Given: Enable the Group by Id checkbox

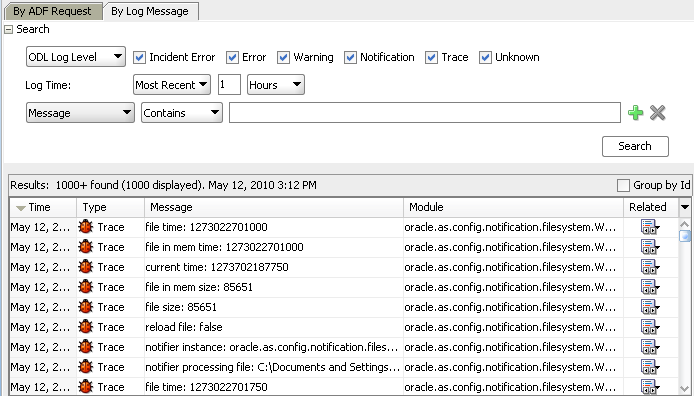Looking at the screenshot, I should pyautogui.click(x=623, y=185).
